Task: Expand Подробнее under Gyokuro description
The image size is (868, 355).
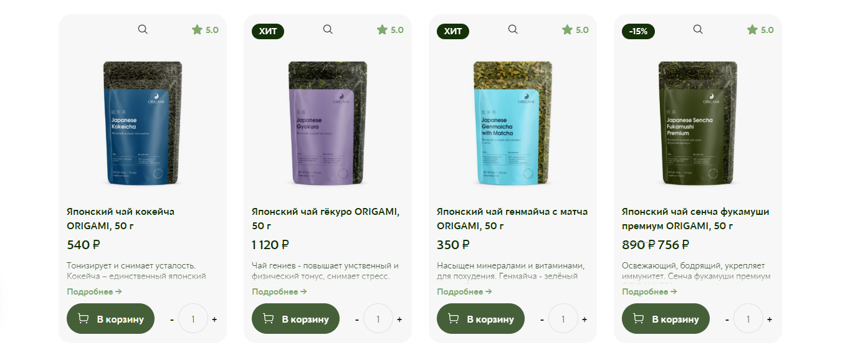Action: (279, 291)
